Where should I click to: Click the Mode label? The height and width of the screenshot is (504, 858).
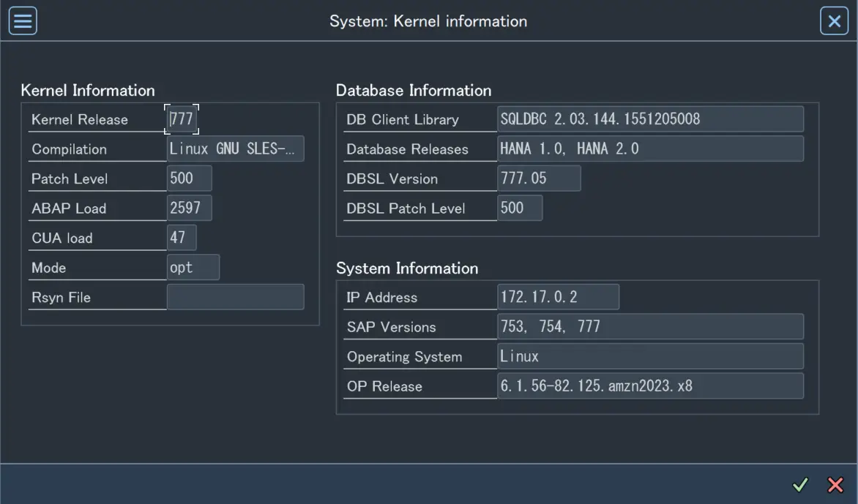pyautogui.click(x=49, y=268)
